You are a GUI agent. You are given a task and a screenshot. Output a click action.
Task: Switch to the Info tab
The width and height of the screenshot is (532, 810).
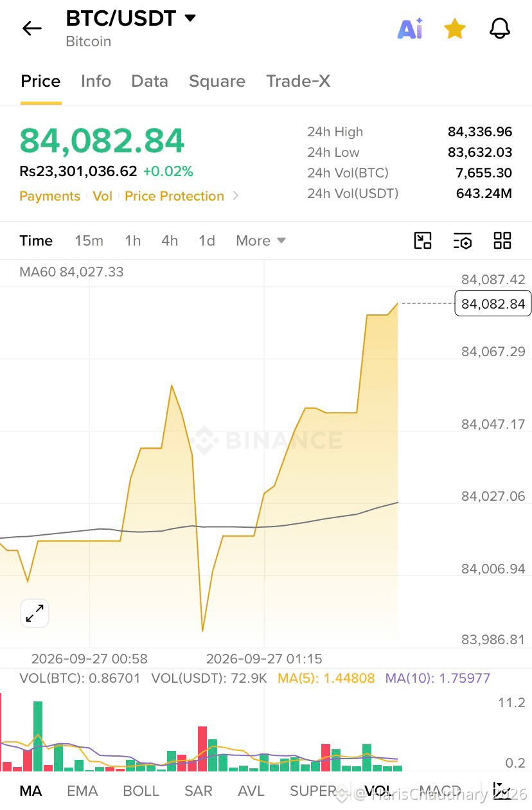pos(96,81)
